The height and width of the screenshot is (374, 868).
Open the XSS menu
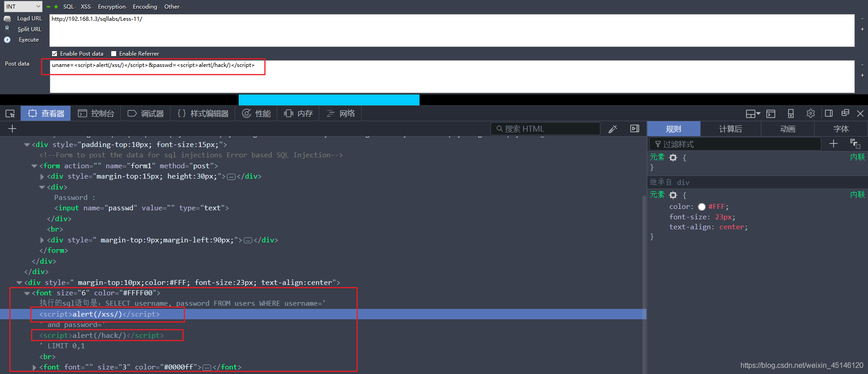86,7
